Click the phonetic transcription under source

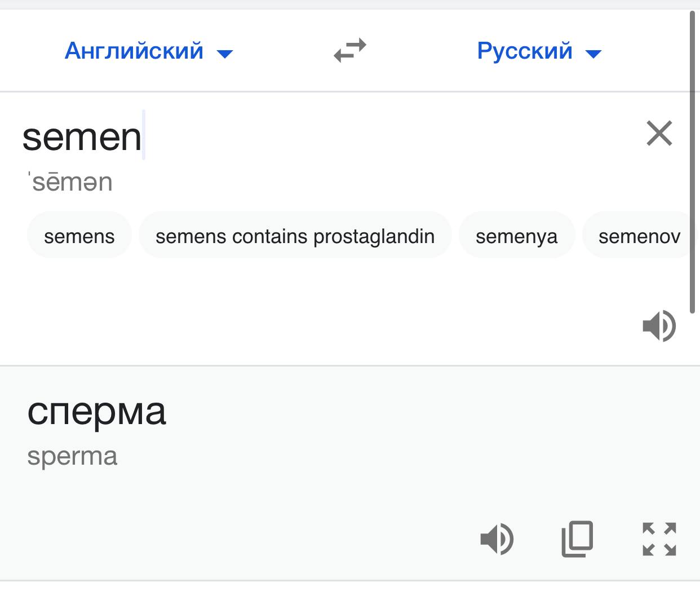point(70,182)
